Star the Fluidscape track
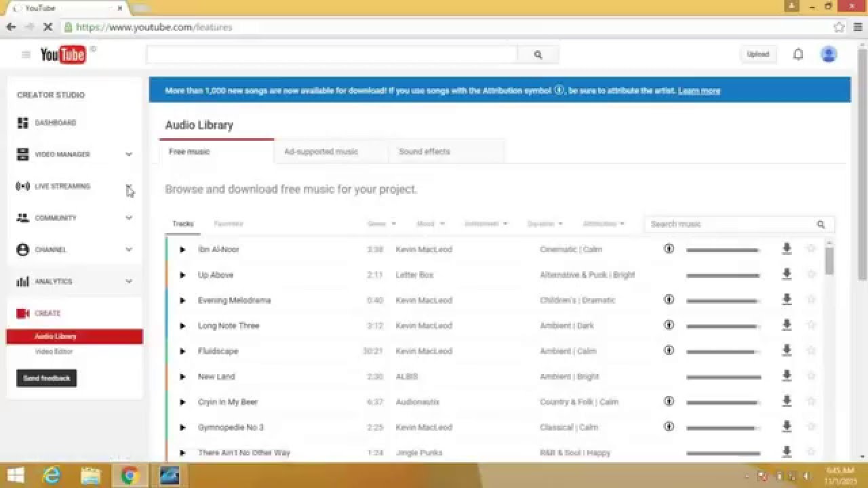868x488 pixels. (811, 350)
